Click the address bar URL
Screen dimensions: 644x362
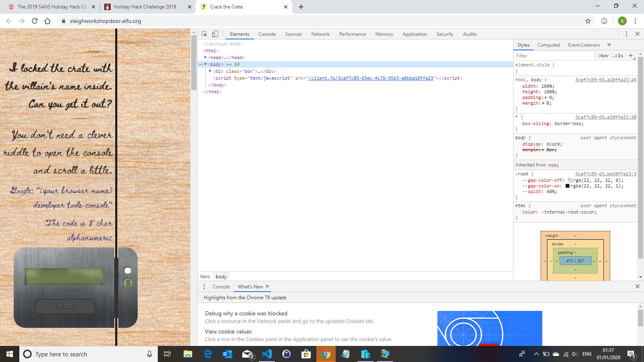pyautogui.click(x=105, y=21)
